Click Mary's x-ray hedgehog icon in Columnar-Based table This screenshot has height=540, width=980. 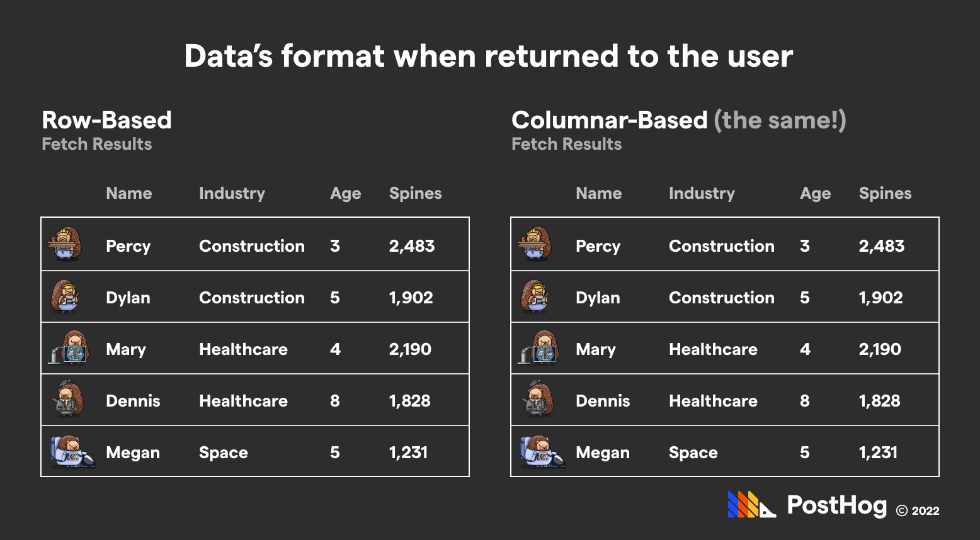pyautogui.click(x=539, y=348)
